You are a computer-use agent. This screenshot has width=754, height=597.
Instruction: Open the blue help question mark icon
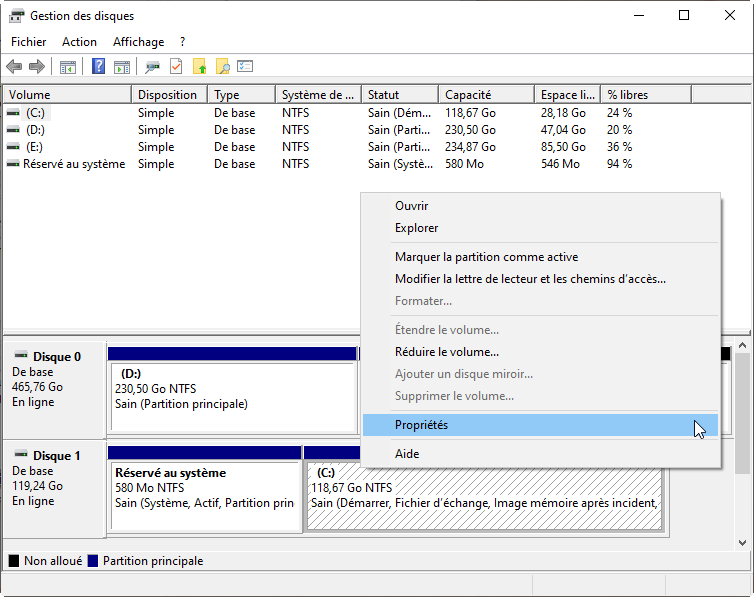pos(98,67)
